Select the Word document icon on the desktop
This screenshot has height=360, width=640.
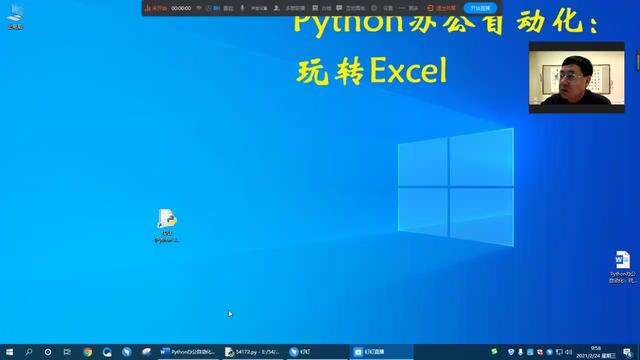click(x=622, y=267)
